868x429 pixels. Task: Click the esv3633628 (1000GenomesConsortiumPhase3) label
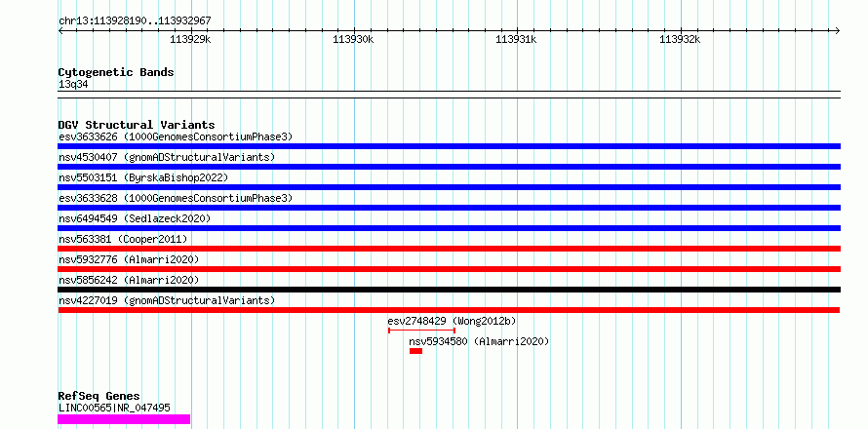click(x=176, y=198)
